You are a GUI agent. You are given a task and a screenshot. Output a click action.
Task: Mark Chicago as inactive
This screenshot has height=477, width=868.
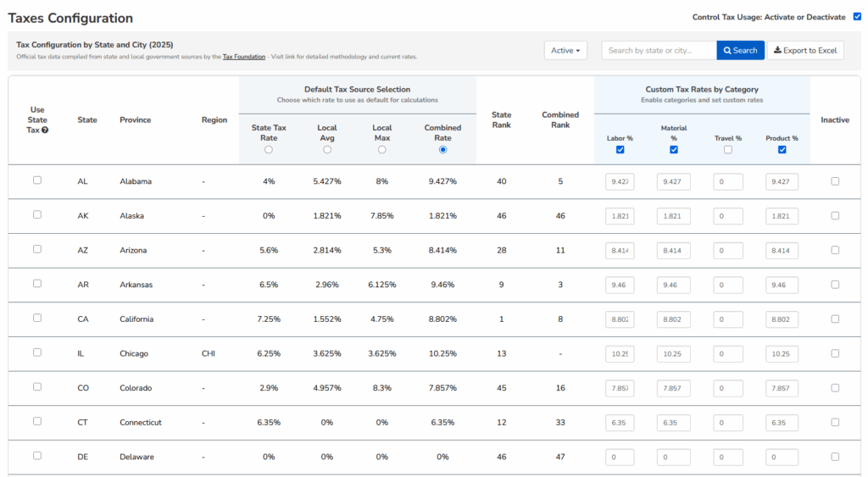(x=835, y=353)
